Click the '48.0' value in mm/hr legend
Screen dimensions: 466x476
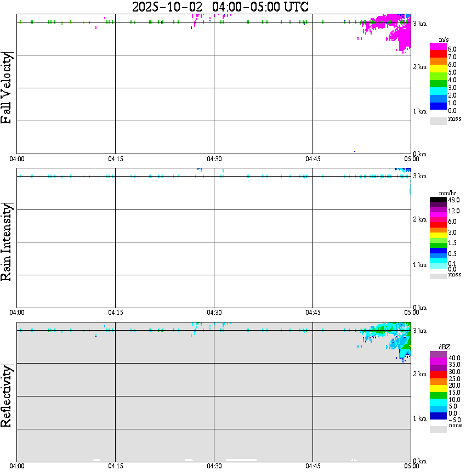(x=454, y=200)
